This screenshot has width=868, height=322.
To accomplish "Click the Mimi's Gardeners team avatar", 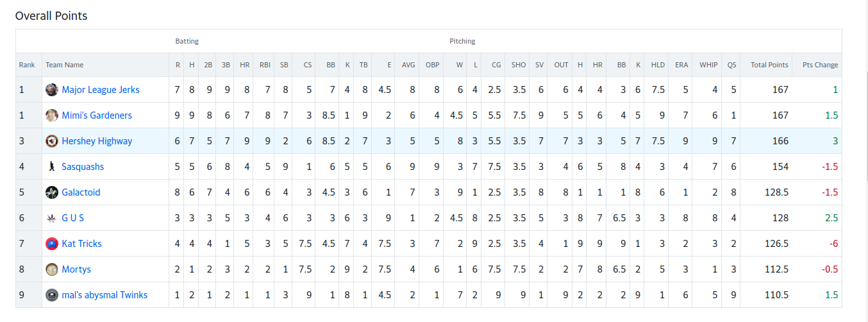I will tap(52, 115).
